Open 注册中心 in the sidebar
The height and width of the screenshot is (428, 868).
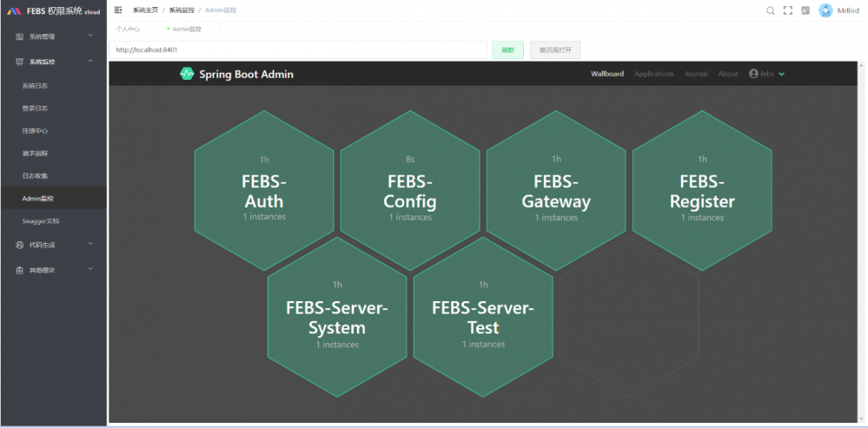pyautogui.click(x=53, y=131)
